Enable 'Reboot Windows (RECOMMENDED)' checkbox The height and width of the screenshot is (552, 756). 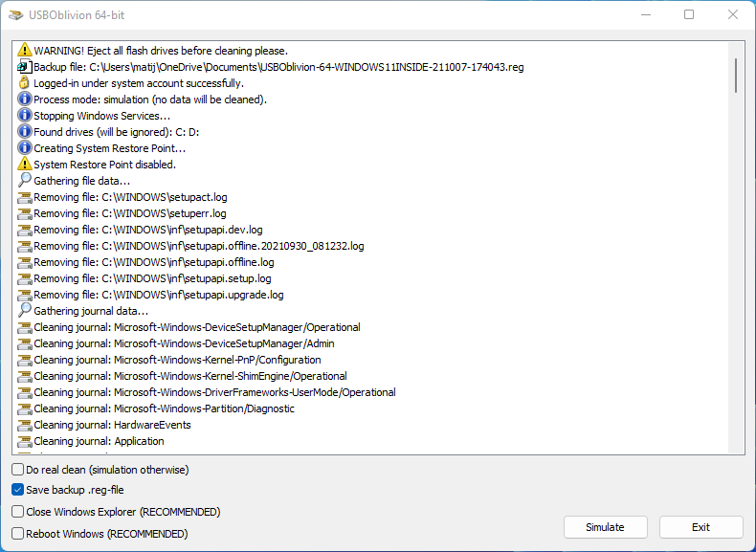[x=18, y=534]
